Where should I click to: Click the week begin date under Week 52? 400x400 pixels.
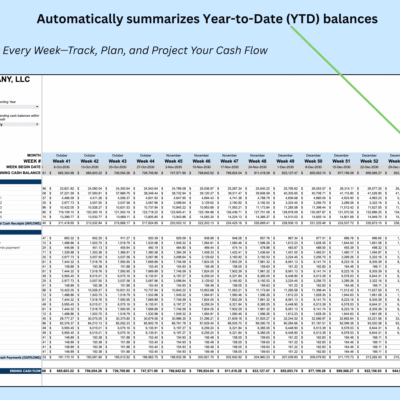tap(369, 167)
